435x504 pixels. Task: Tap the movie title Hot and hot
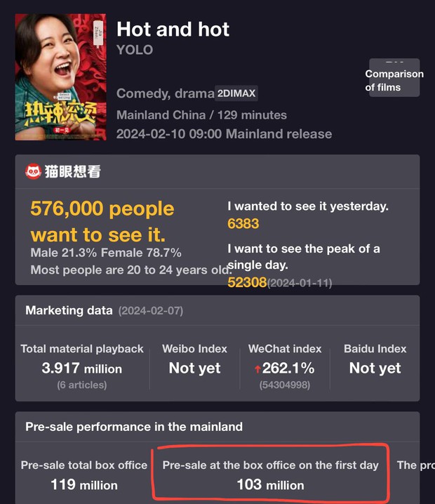tap(173, 29)
